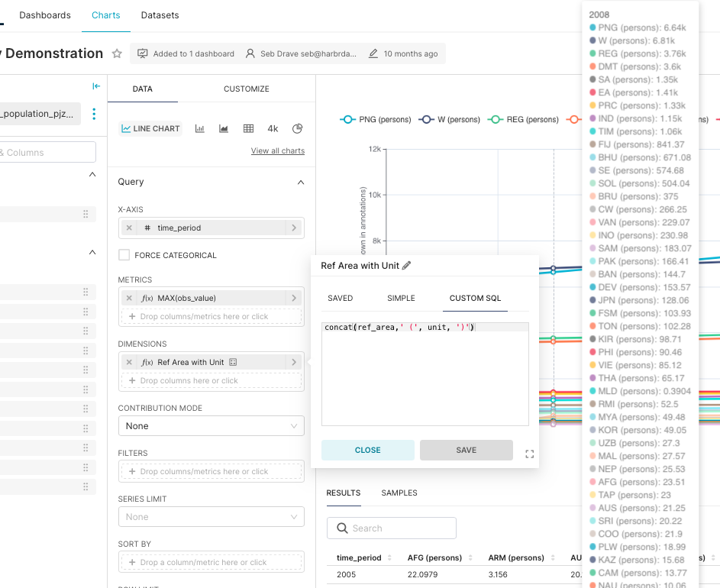The image size is (720, 588).
Task: Open the dataset three-dot options menu
Action: 94,114
